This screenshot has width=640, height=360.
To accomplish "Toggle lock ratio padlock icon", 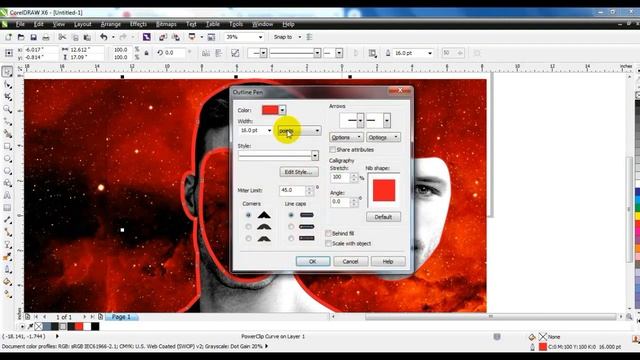I will [147, 53].
